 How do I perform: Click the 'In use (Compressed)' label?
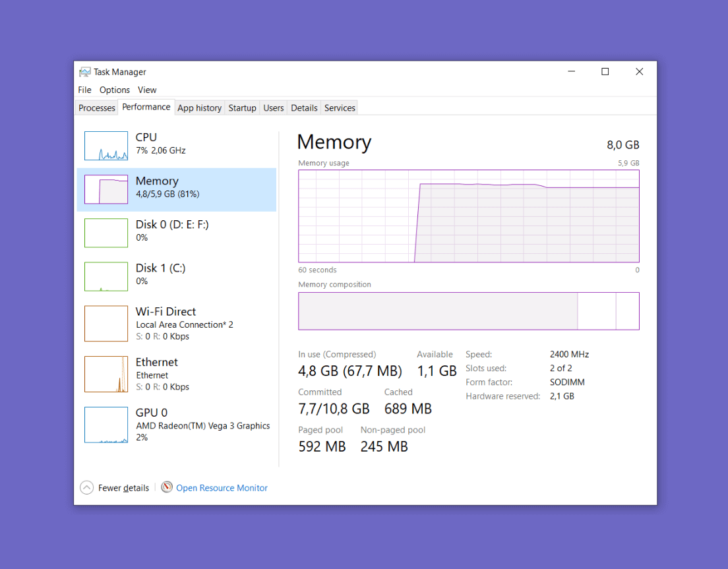337,354
